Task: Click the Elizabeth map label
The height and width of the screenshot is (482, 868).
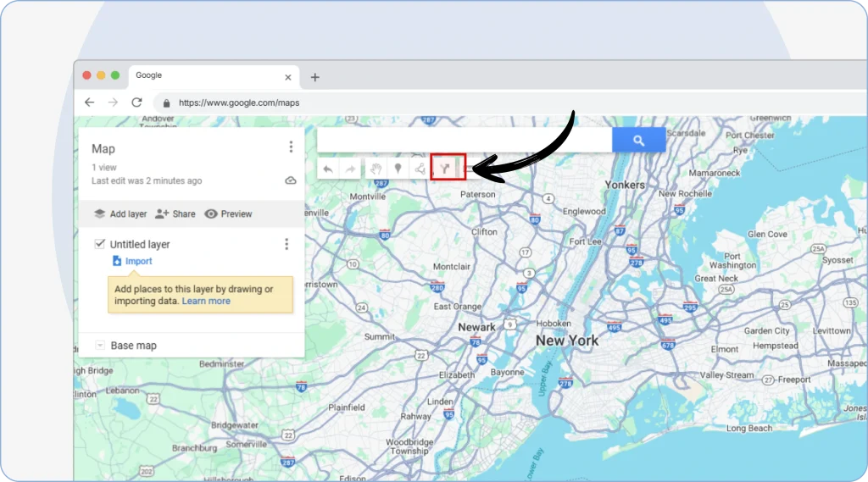Action: pyautogui.click(x=457, y=374)
